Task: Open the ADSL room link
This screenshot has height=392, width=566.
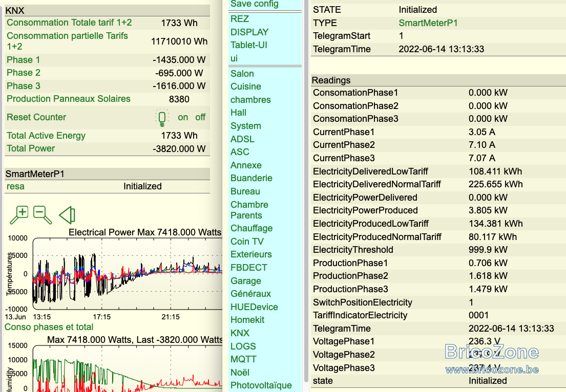Action: tap(243, 139)
